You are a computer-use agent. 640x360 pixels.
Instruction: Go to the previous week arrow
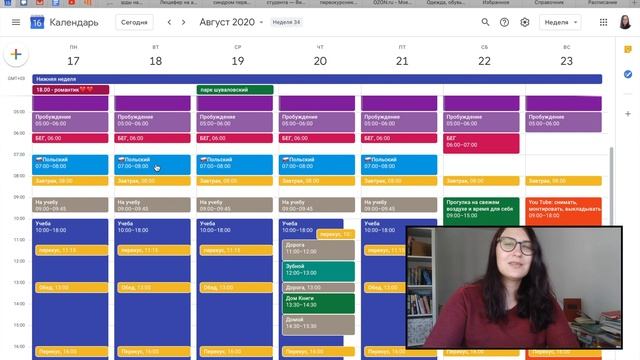(x=169, y=22)
